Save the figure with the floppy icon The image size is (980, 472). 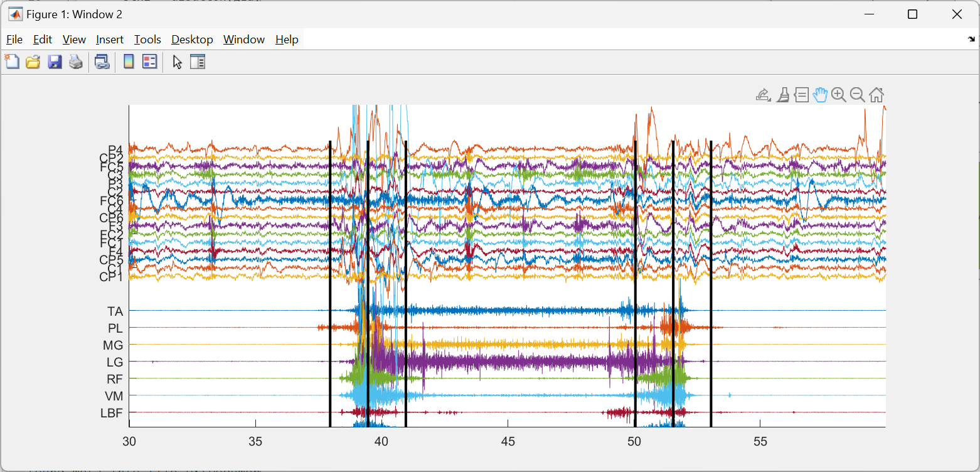[55, 62]
